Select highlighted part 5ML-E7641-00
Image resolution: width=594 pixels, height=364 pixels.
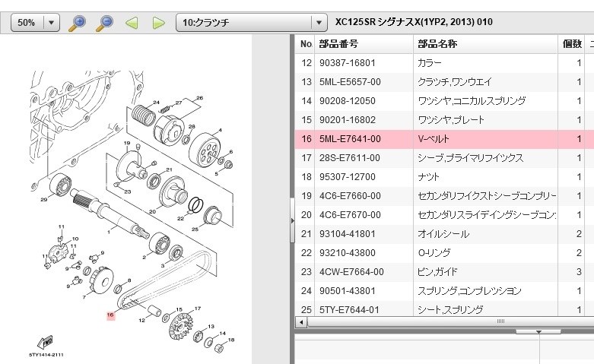[x=350, y=139]
